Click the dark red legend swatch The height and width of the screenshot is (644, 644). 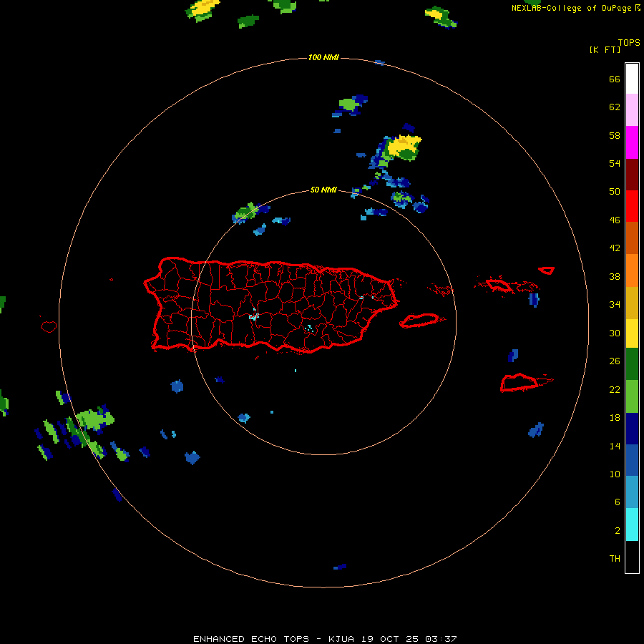tap(632, 174)
